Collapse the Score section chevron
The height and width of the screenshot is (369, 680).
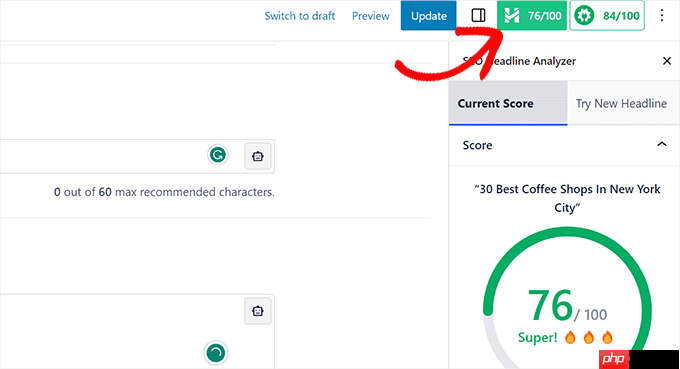point(662,144)
